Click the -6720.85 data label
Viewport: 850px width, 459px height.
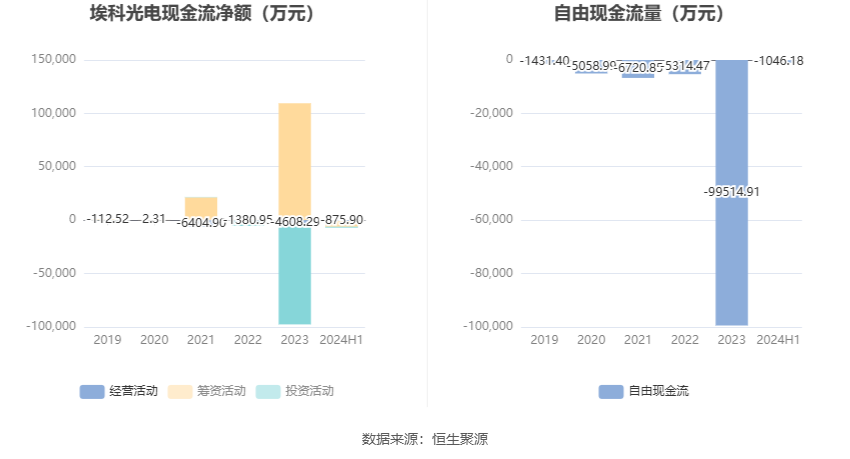coord(640,68)
